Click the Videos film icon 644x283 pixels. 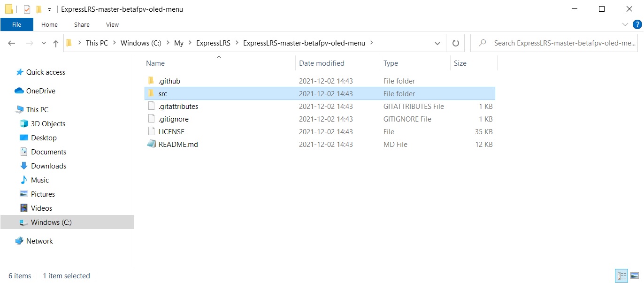24,208
